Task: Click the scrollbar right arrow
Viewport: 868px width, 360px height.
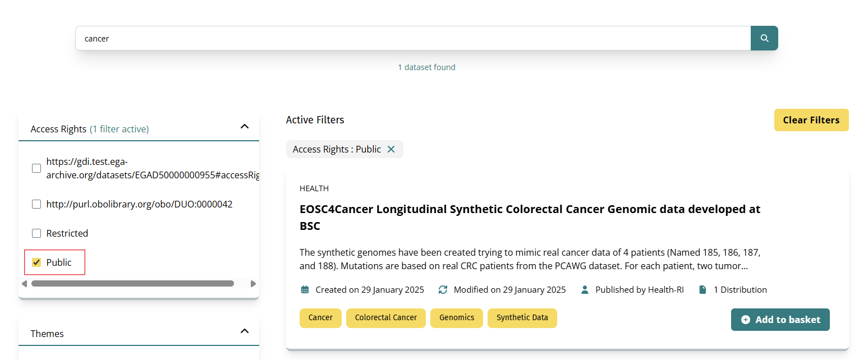Action: click(253, 284)
